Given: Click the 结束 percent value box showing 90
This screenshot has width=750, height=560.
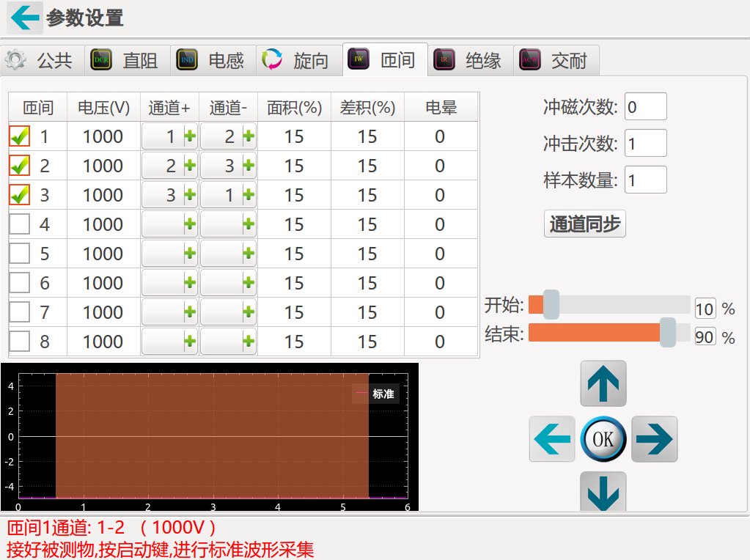Looking at the screenshot, I should (x=705, y=336).
